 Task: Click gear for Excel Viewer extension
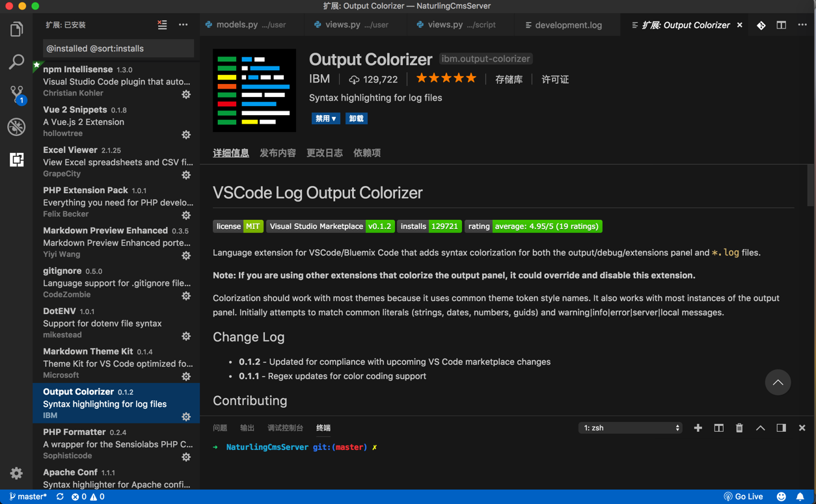tap(186, 175)
